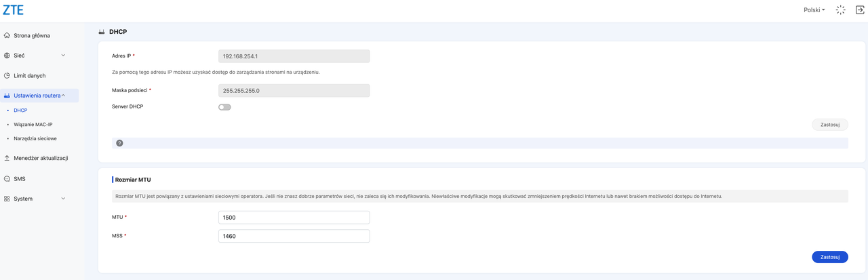Click the Adres IP field 192.168.254.1
This screenshot has width=868, height=280.
click(294, 56)
